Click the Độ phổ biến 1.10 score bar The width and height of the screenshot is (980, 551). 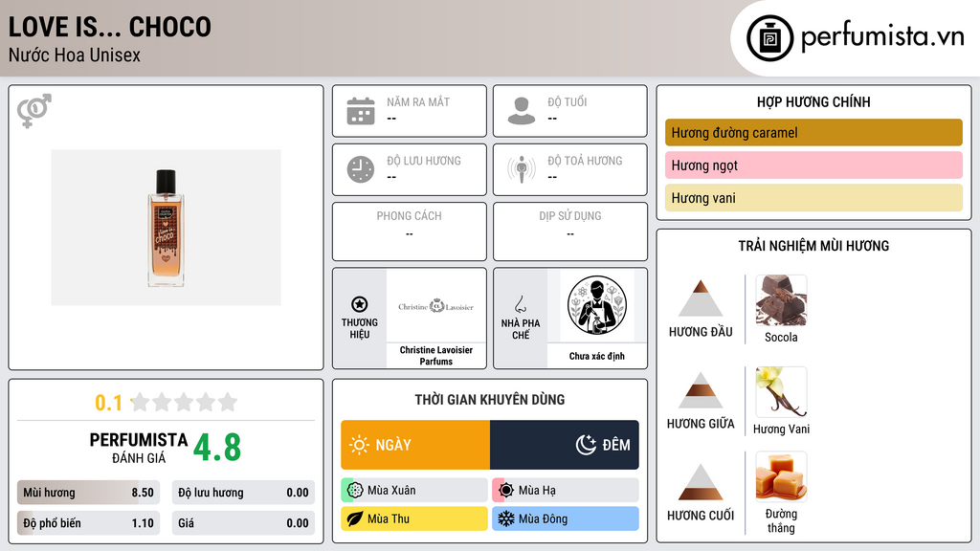[x=89, y=523]
